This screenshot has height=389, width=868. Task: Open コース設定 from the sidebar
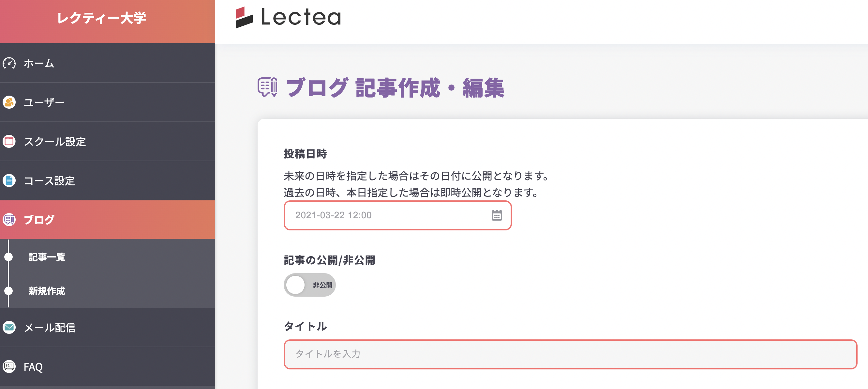coord(50,181)
